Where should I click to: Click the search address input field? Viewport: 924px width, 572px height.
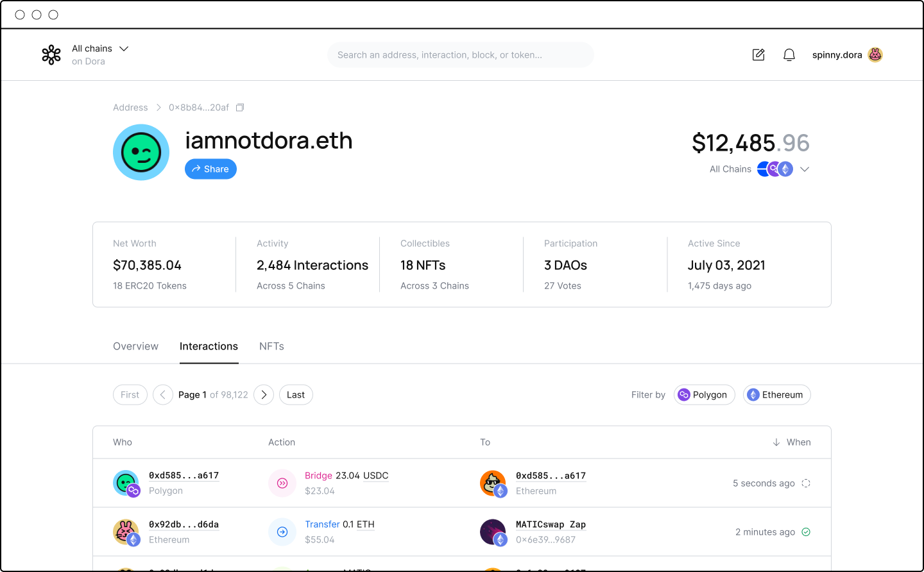pyautogui.click(x=461, y=55)
